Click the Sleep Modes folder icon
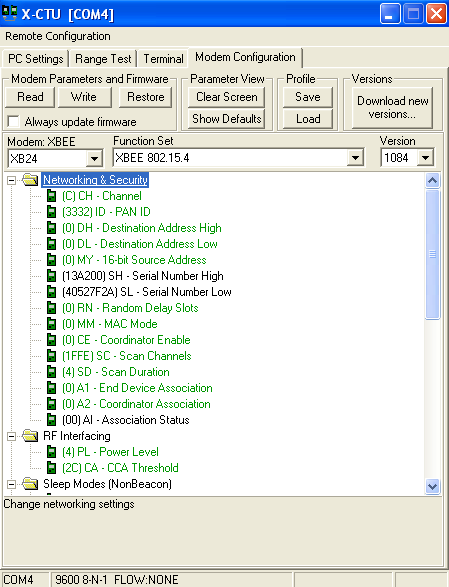 click(x=30, y=484)
